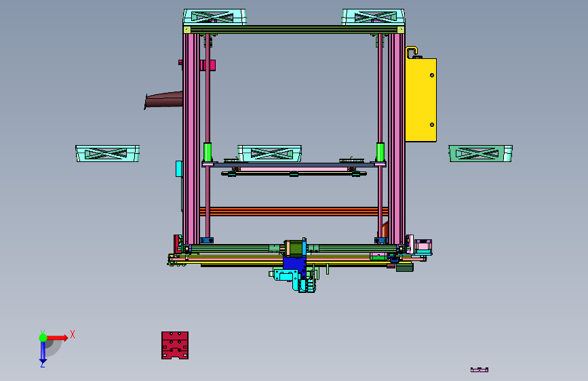The width and height of the screenshot is (588, 381).
Task: Select the pink stepper motor at lower right
Action: [x=423, y=247]
